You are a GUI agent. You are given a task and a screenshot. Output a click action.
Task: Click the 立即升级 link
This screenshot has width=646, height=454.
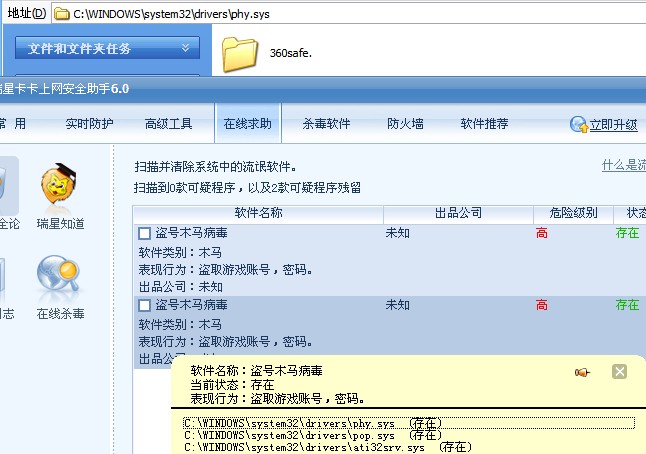pyautogui.click(x=614, y=125)
